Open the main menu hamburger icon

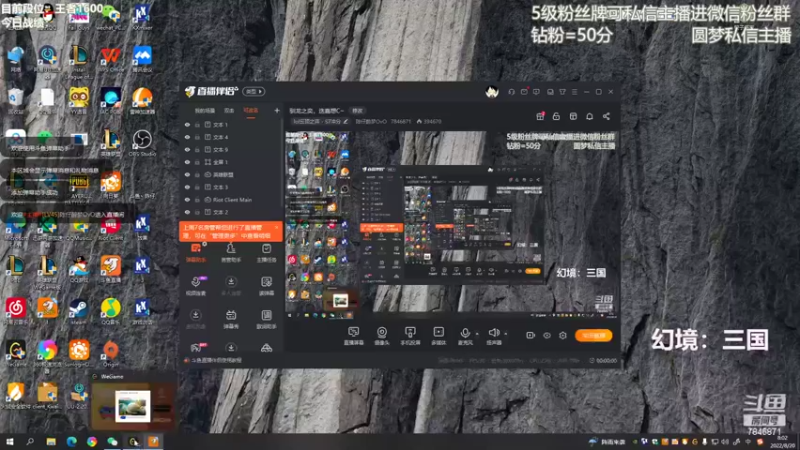pyautogui.click(x=574, y=92)
